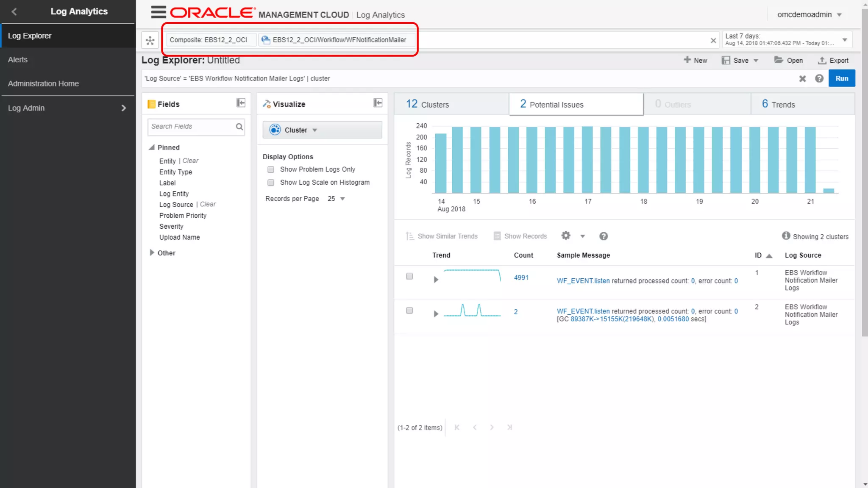Image resolution: width=868 pixels, height=488 pixels.
Task: Collapse the Visualize panel
Action: (378, 103)
